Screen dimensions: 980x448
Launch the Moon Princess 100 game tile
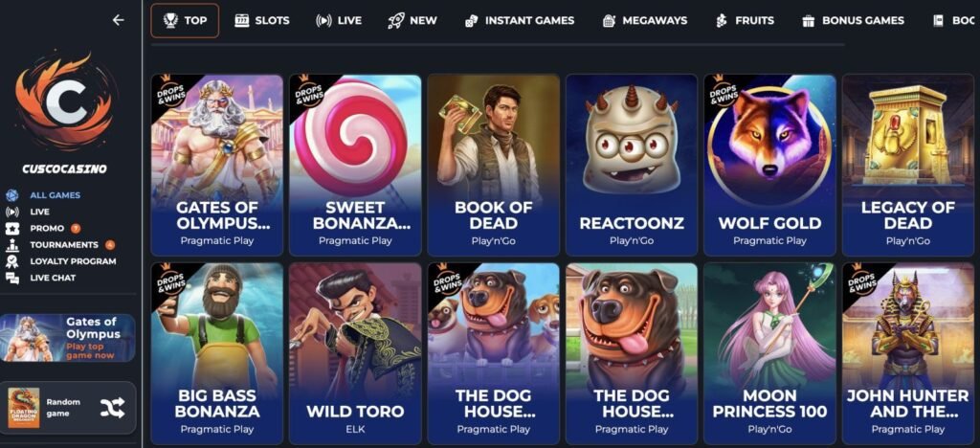tap(770, 353)
